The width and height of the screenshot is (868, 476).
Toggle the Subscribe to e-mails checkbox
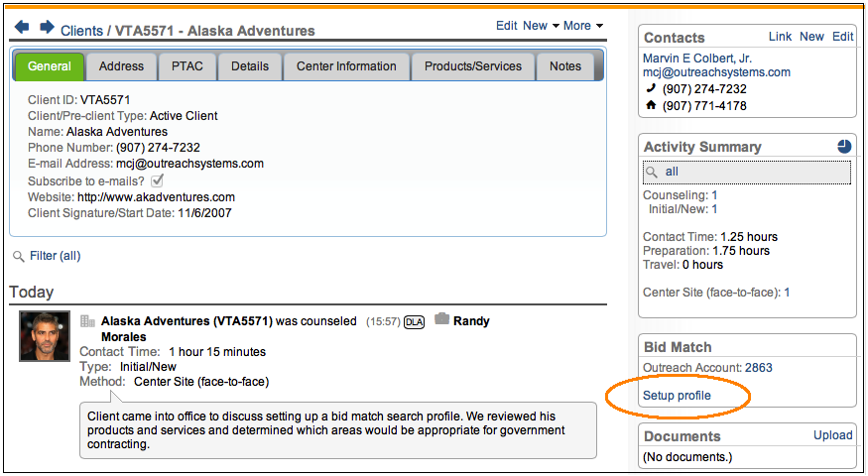(x=157, y=180)
